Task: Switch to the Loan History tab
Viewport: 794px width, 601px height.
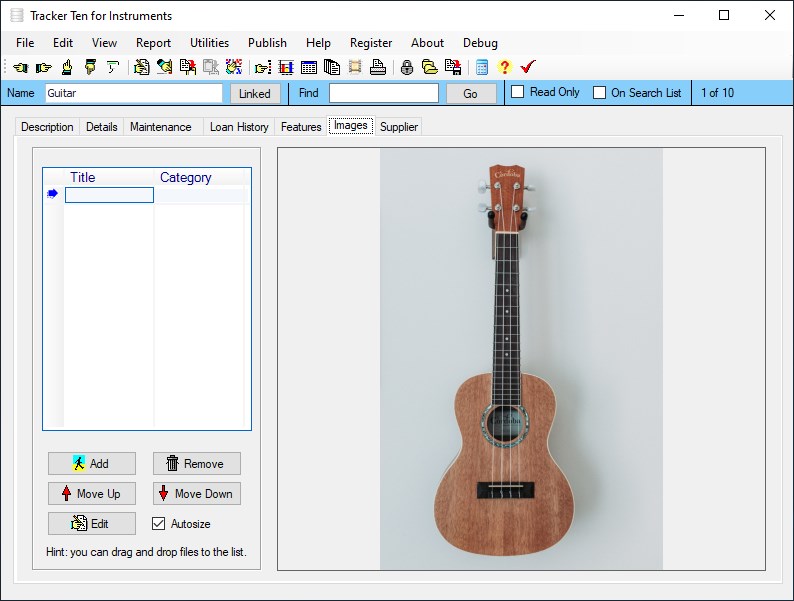Action: click(x=239, y=127)
